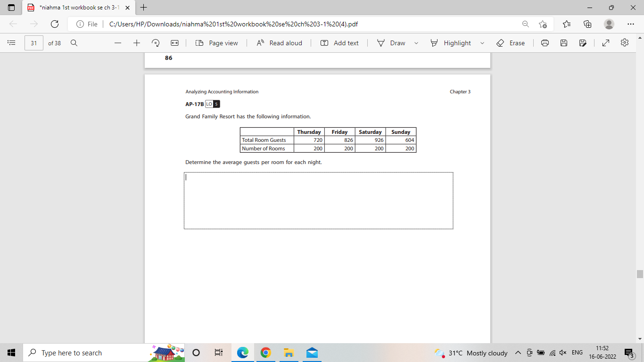Print the workbook PDF
This screenshot has width=644, height=362.
point(545,43)
